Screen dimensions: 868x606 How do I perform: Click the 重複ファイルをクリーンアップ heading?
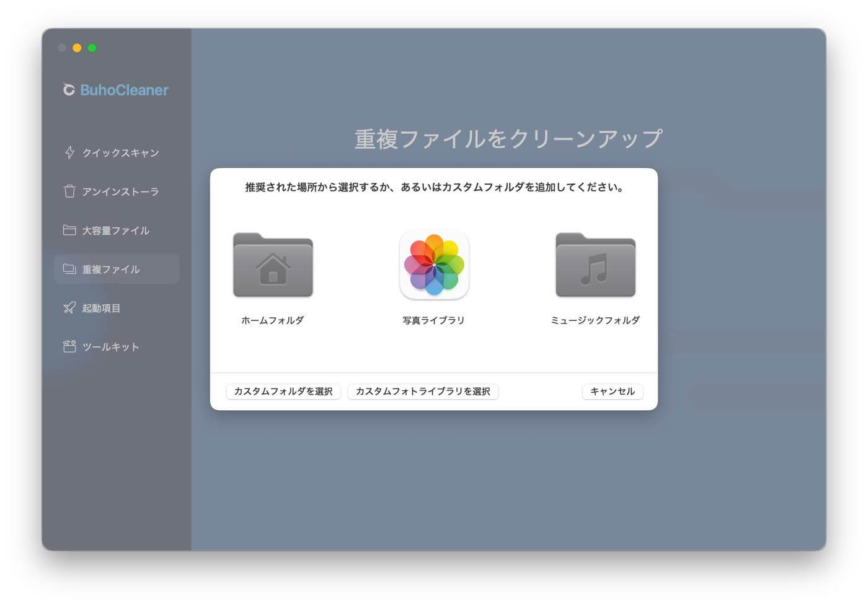(509, 138)
